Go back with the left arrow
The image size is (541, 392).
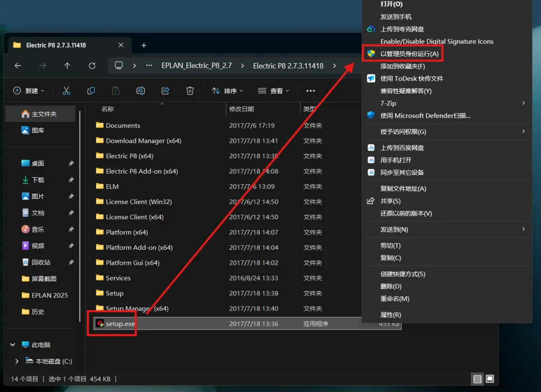click(x=18, y=66)
